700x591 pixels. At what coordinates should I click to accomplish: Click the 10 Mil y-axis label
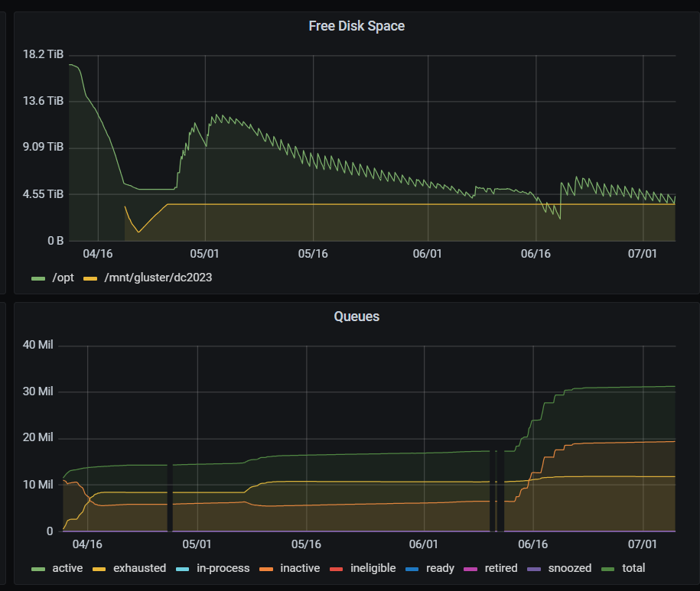pyautogui.click(x=38, y=485)
